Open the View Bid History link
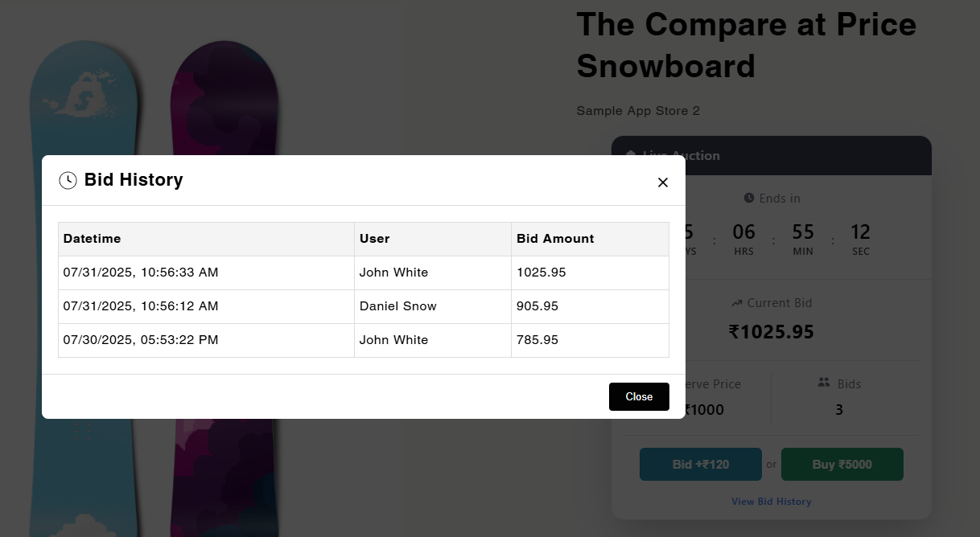This screenshot has width=980, height=537. [771, 502]
